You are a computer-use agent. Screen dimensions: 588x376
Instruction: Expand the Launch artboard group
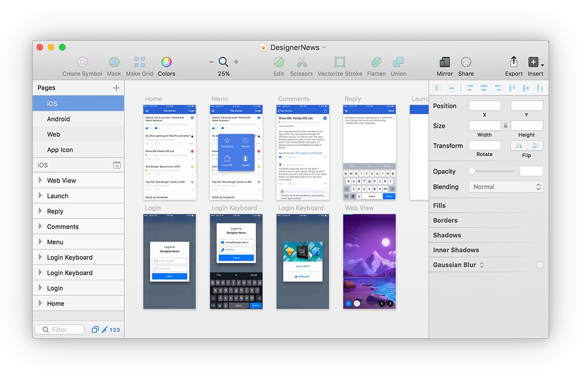coord(40,196)
